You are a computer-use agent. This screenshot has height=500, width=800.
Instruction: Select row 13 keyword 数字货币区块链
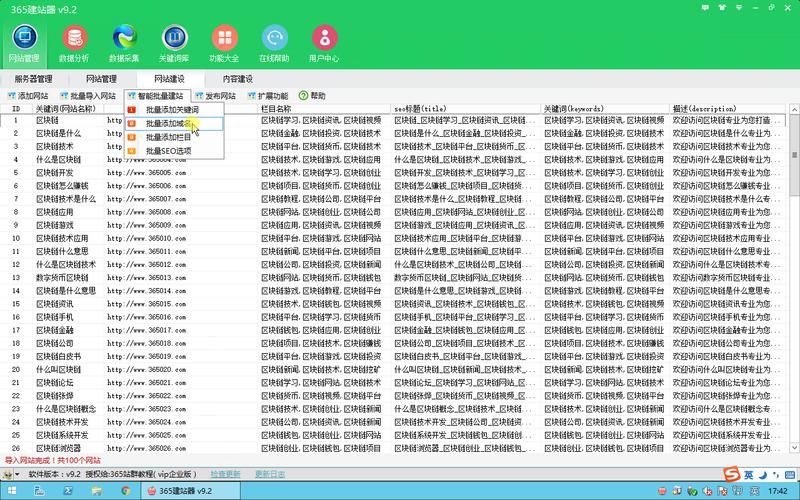[x=62, y=278]
